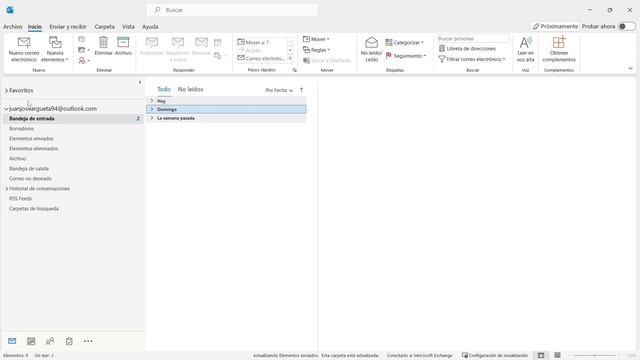Click the Archivo ribbon button icon
This screenshot has width=640, height=360.
pos(123,42)
